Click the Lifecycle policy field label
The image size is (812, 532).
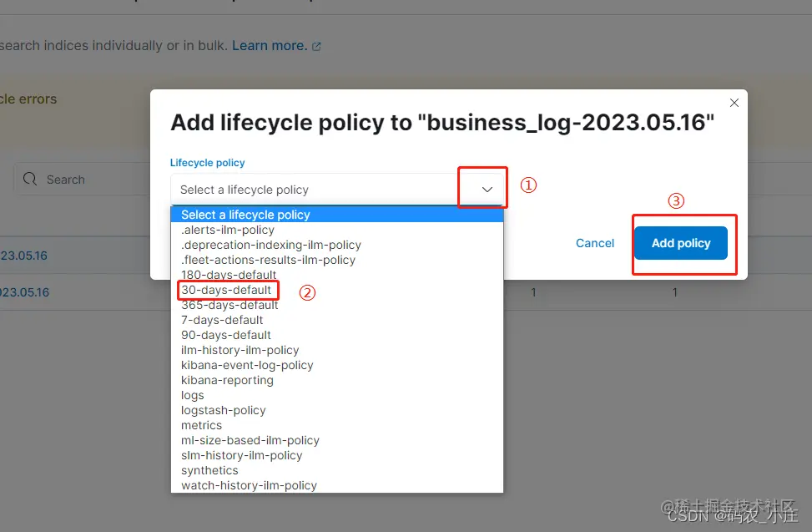207,163
